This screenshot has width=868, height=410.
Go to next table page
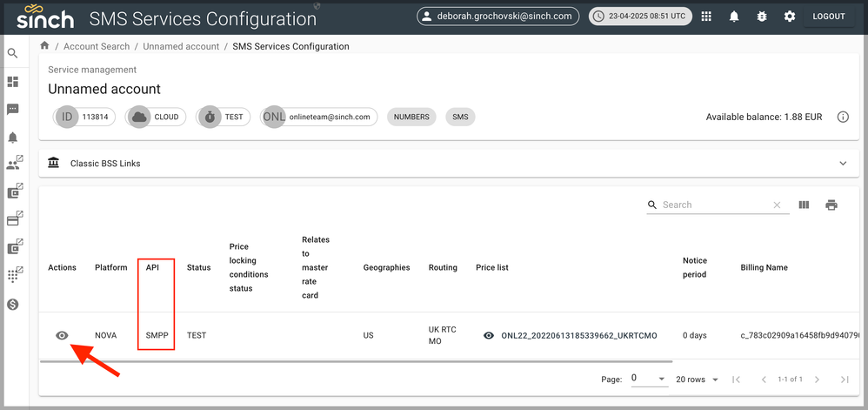pyautogui.click(x=817, y=380)
